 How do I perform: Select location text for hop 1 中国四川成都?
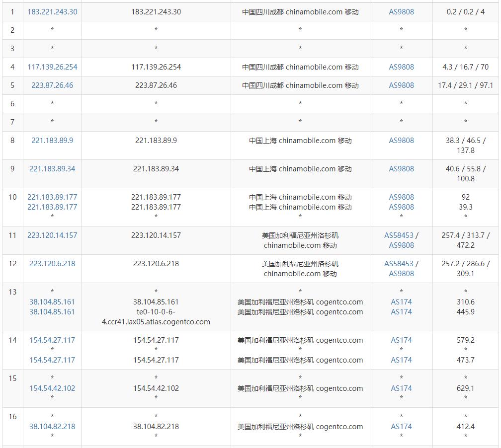[x=262, y=12]
